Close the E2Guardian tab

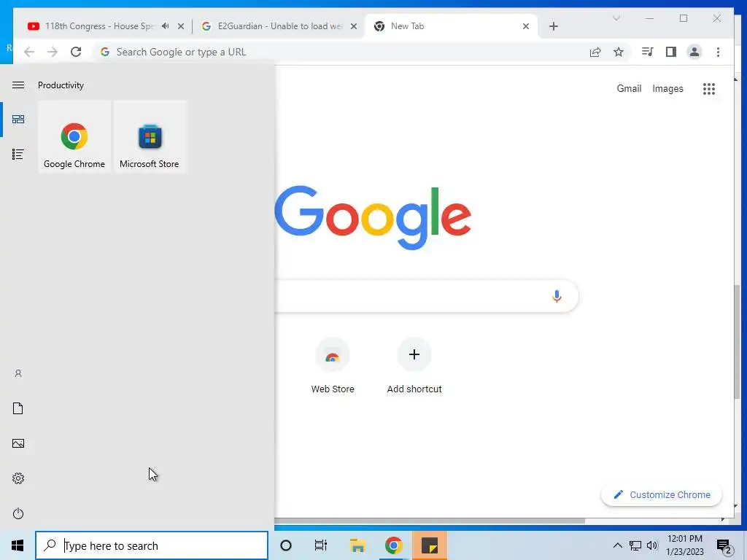[354, 26]
